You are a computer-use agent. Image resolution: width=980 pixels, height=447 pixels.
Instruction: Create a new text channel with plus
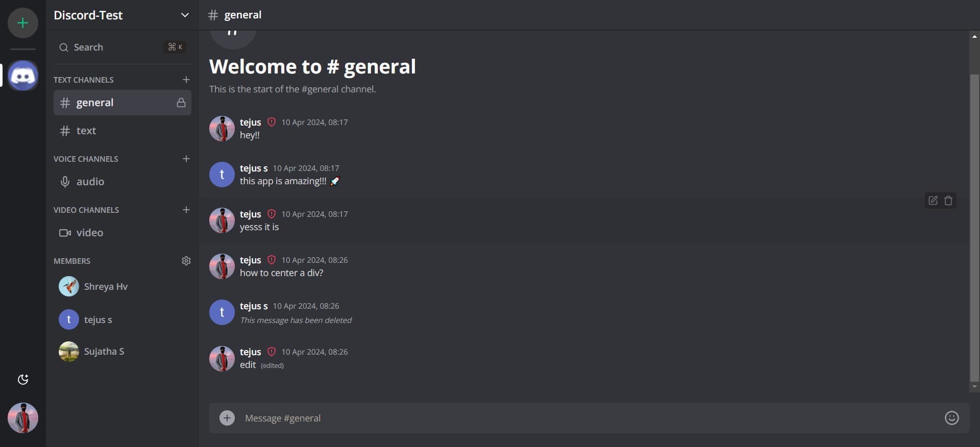click(x=186, y=80)
